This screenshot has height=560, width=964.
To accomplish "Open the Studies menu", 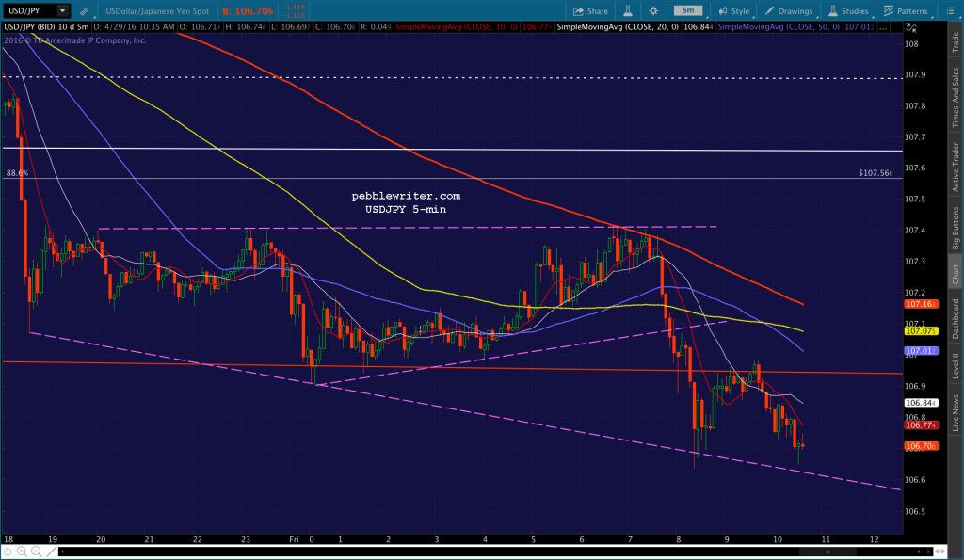I will click(848, 11).
